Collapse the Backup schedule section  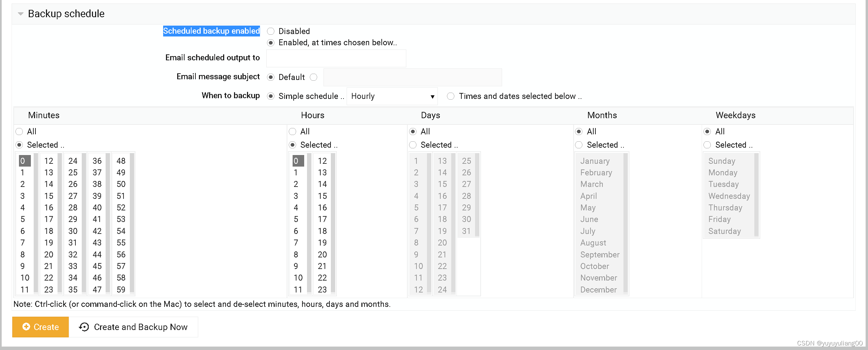click(20, 14)
